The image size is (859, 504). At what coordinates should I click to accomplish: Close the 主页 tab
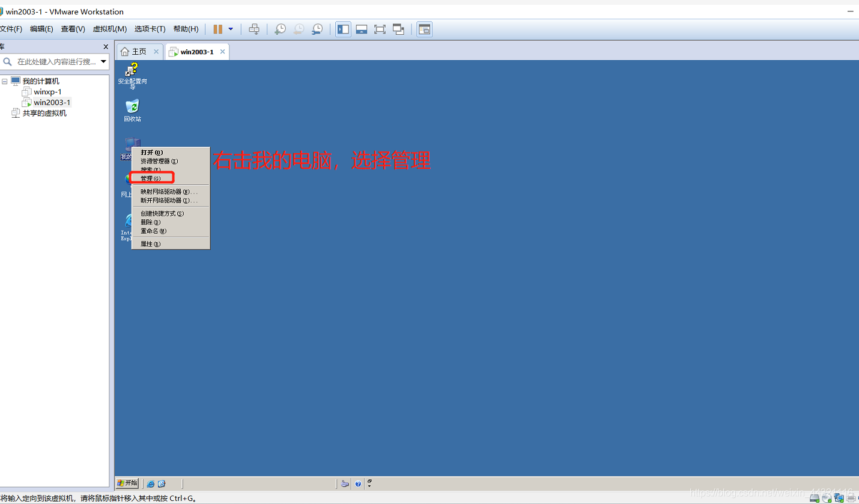pos(156,52)
